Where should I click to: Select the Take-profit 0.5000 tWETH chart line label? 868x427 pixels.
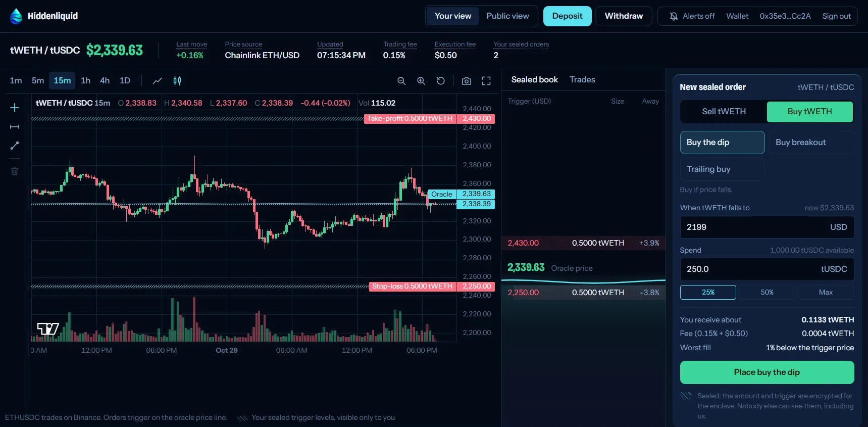[x=410, y=119]
